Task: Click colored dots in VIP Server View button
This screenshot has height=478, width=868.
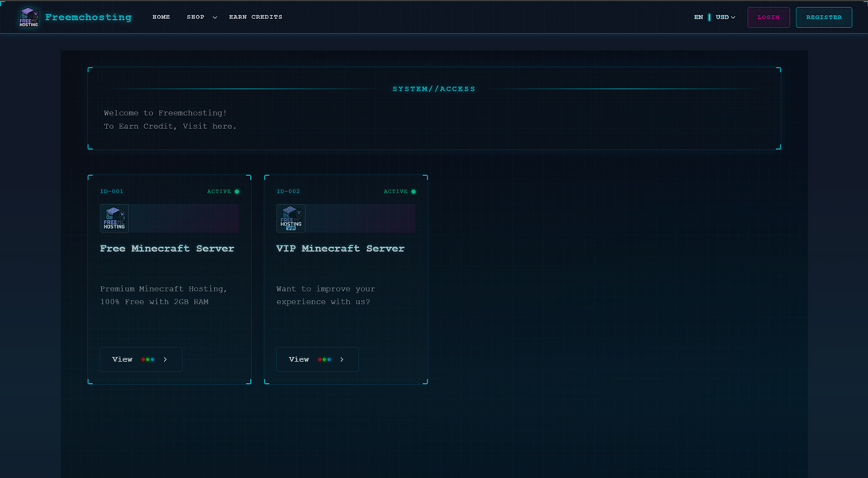Action: pos(324,359)
